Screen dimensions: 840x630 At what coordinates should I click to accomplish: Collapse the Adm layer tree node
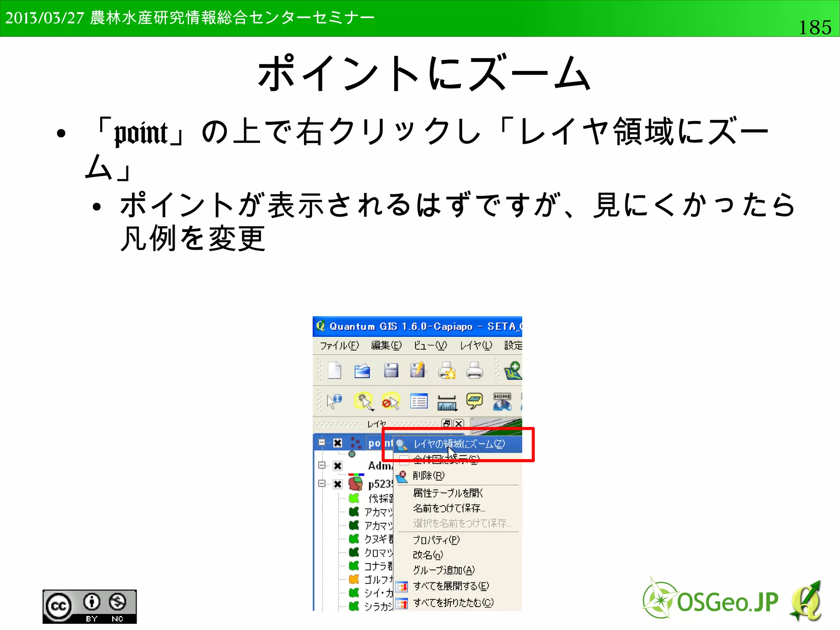pos(322,465)
